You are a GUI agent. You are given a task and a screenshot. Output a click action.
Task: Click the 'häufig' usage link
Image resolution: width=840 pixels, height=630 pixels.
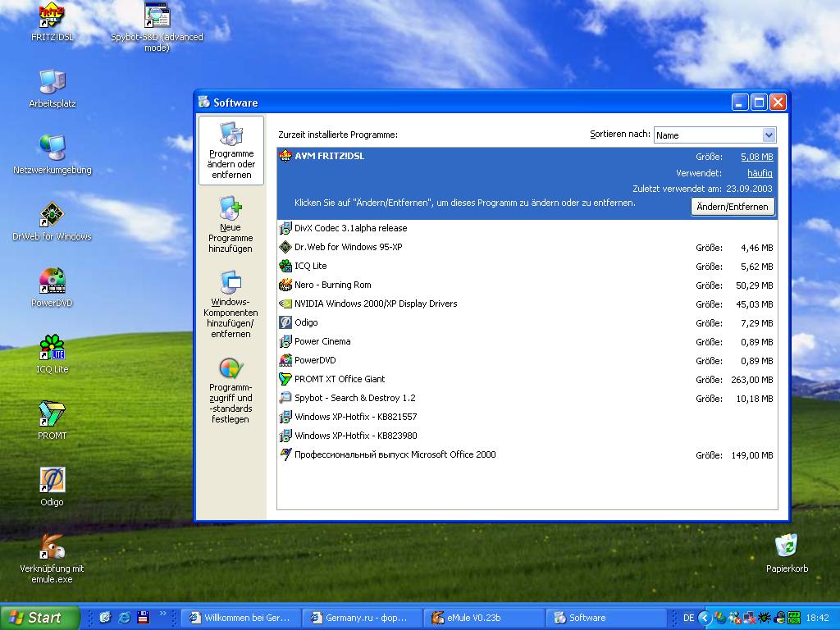point(760,173)
